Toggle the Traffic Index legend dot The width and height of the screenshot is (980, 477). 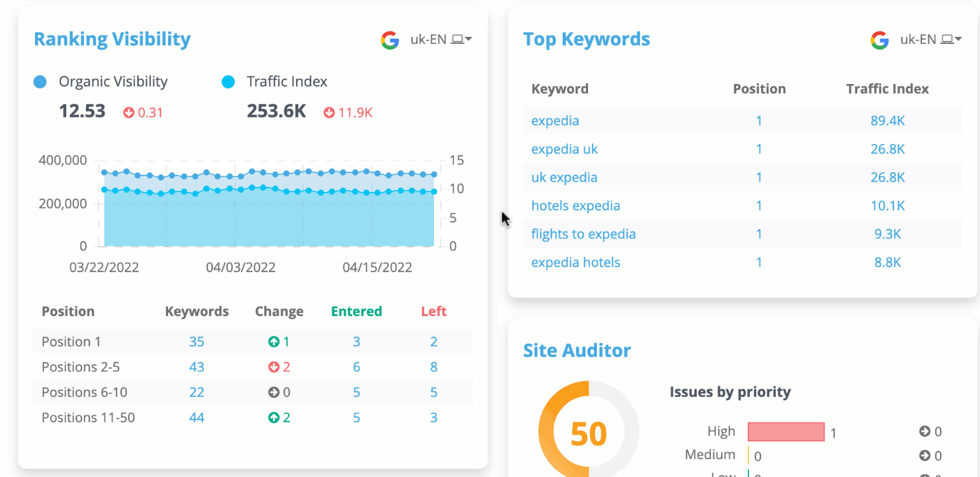pos(228,82)
